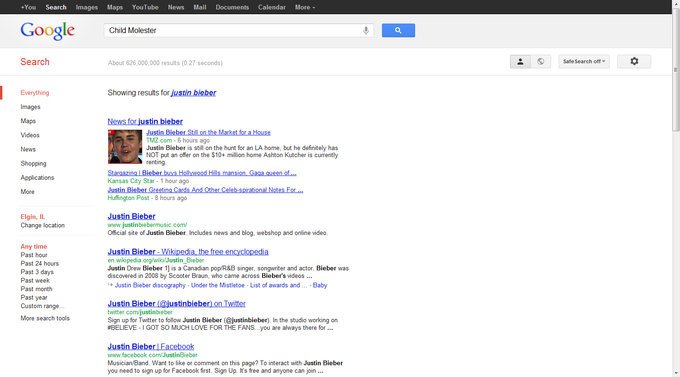Open the Stargazing Kansas City Star article
The height and width of the screenshot is (377, 680).
click(x=202, y=173)
